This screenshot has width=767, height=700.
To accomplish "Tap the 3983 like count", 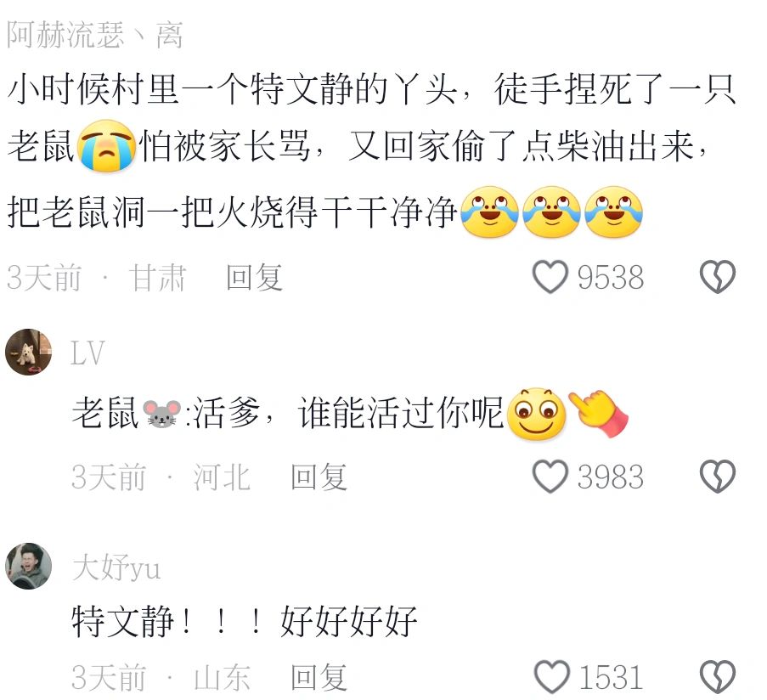I will pos(611,477).
